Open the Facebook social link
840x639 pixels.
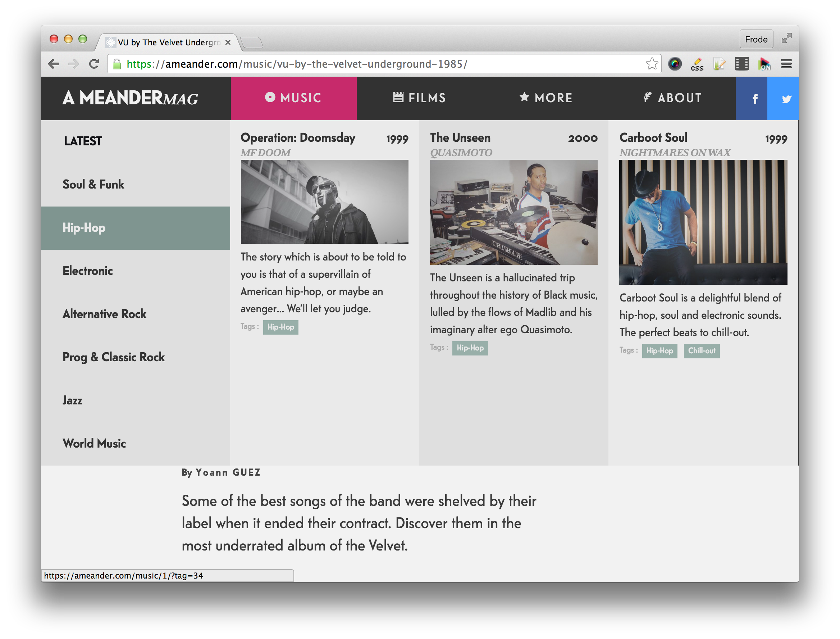752,99
